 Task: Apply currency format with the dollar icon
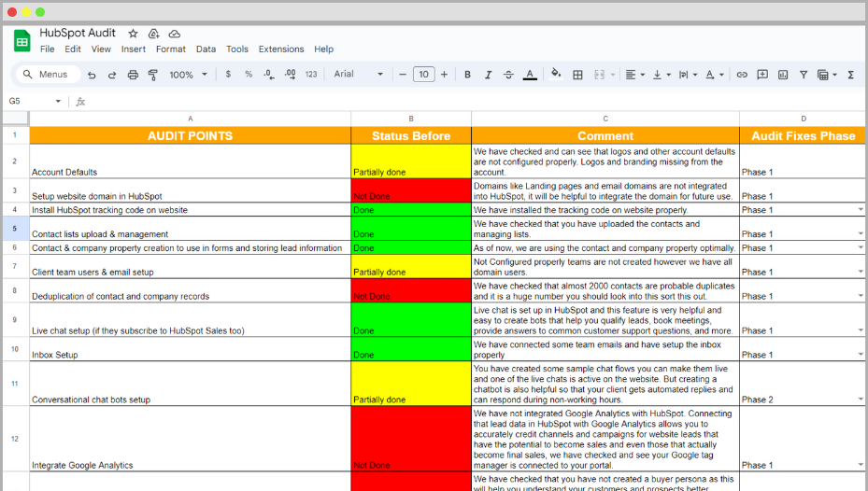point(228,74)
